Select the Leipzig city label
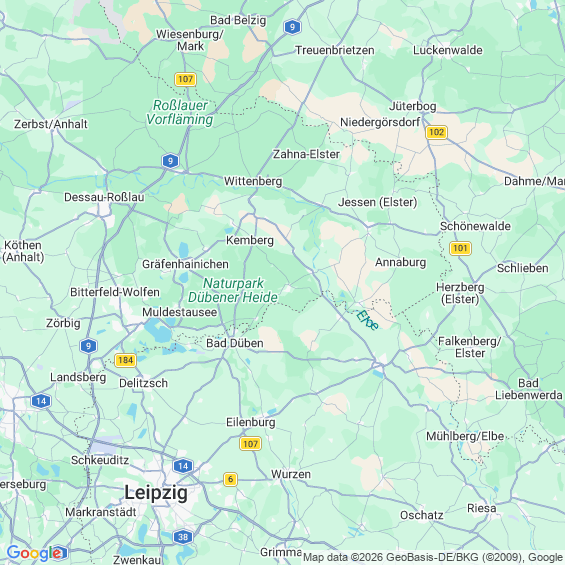This screenshot has width=565, height=565. pyautogui.click(x=156, y=493)
